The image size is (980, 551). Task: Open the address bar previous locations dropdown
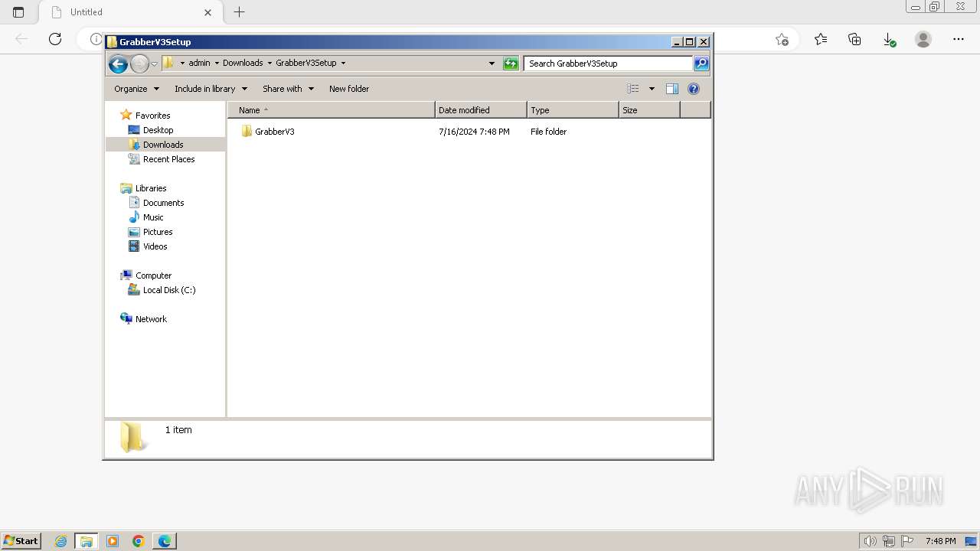(492, 64)
